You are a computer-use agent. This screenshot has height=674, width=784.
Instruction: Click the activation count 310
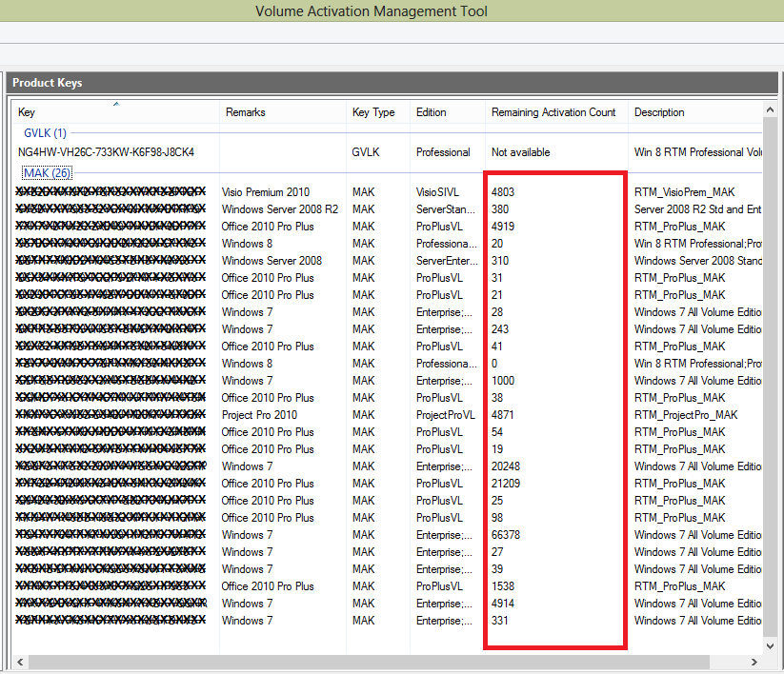(x=500, y=260)
